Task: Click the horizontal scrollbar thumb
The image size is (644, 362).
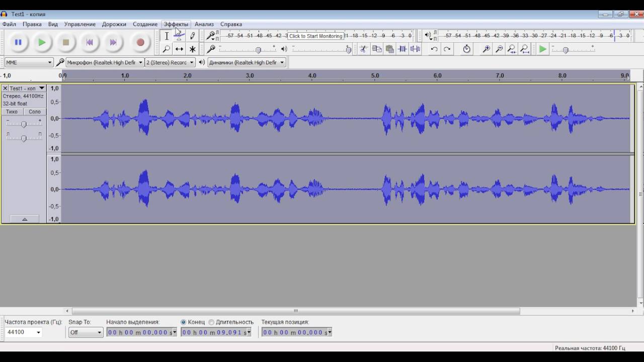Action: click(x=296, y=311)
